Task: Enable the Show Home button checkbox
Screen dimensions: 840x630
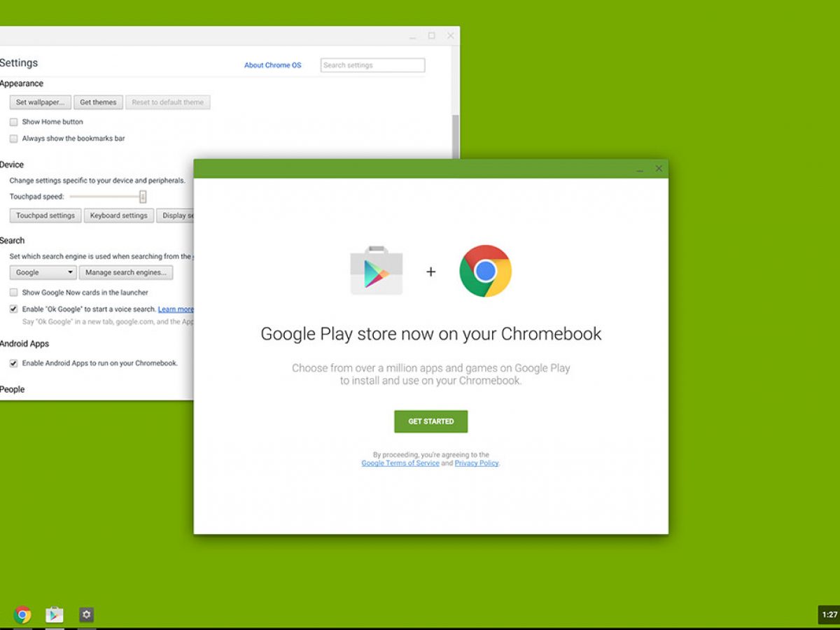Action: click(x=14, y=122)
